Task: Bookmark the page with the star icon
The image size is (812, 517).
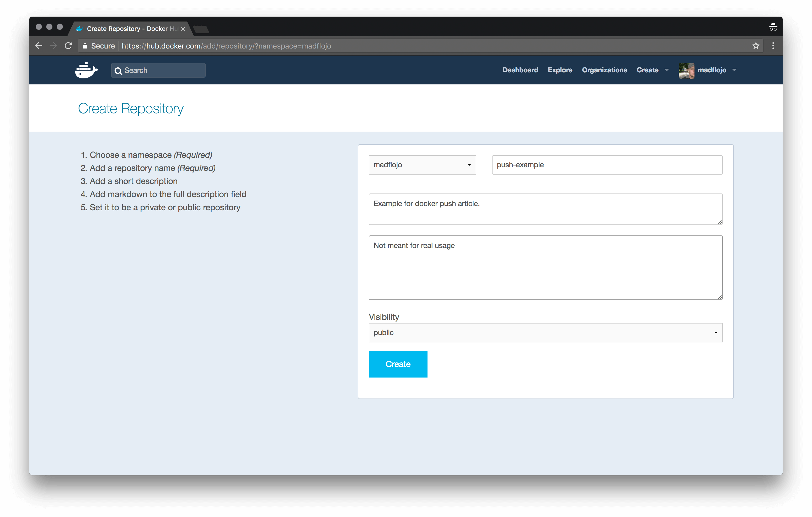Action: click(x=756, y=46)
